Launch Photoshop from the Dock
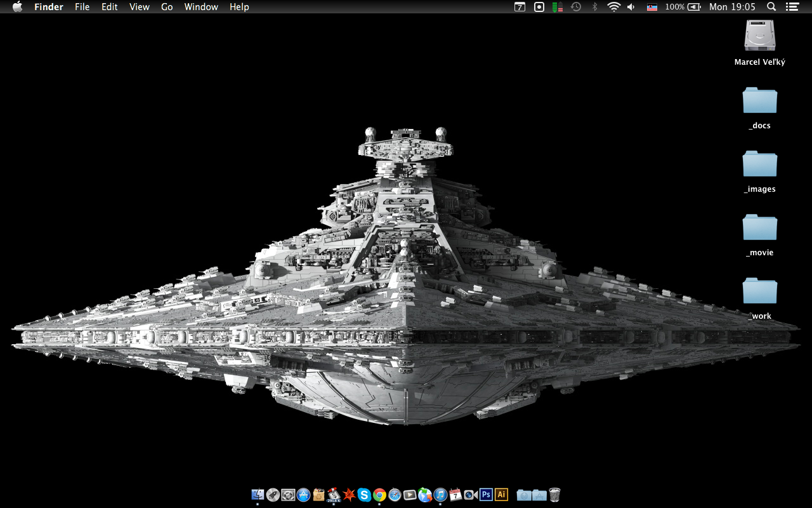This screenshot has width=812, height=508. pos(486,495)
